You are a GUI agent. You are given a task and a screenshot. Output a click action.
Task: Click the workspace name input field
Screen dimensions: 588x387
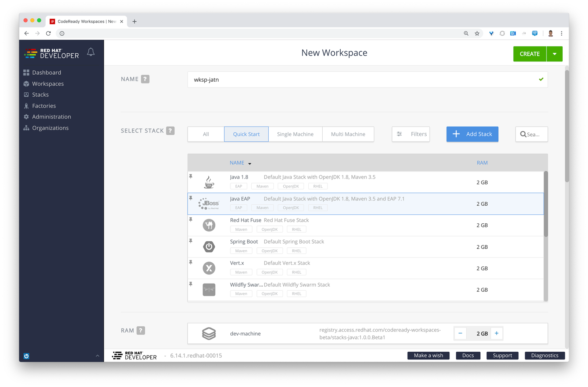[364, 80]
